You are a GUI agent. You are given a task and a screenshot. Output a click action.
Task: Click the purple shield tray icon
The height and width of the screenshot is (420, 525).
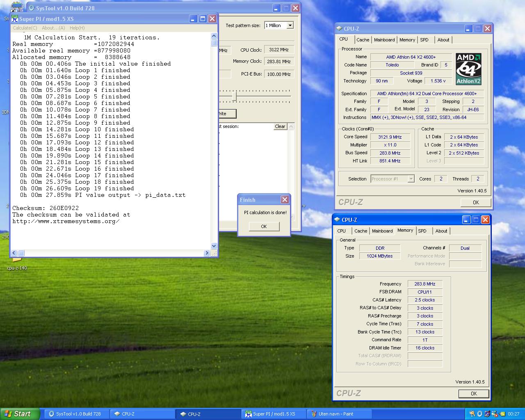[x=487, y=414]
